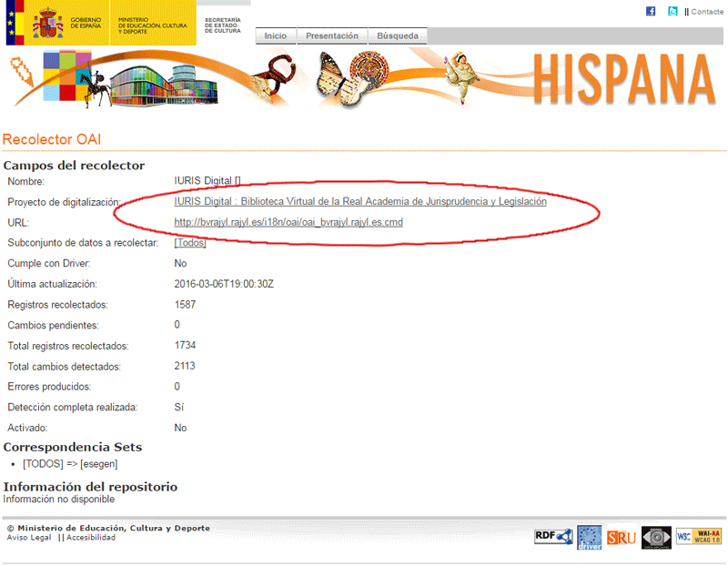728x566 pixels.
Task: Click the RDF badge in the footer
Action: (x=553, y=537)
